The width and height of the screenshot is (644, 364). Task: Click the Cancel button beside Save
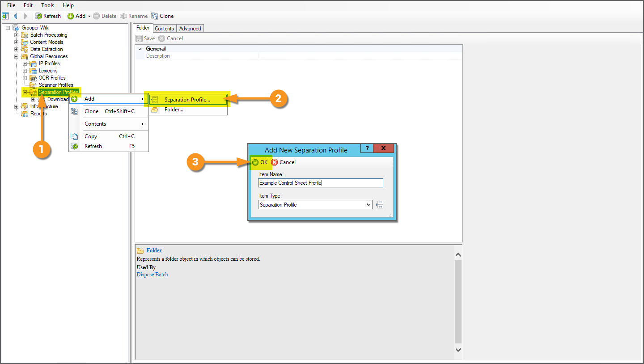[x=171, y=38]
